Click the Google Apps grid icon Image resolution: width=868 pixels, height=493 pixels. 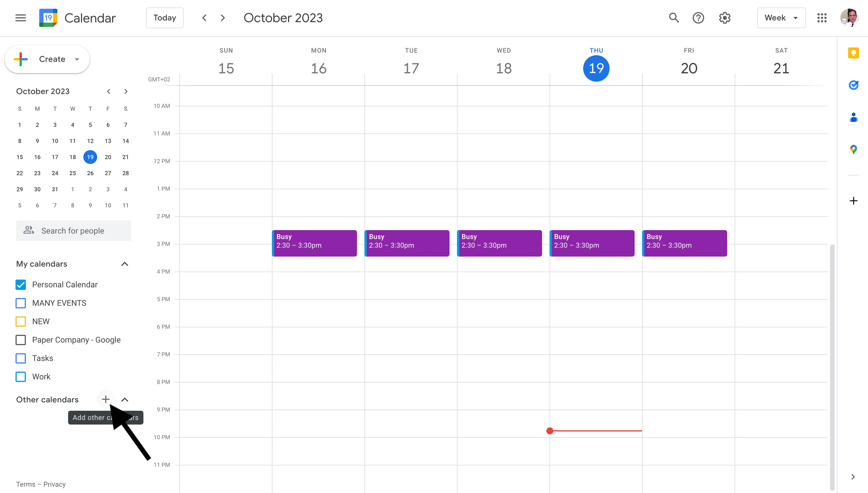tap(822, 17)
